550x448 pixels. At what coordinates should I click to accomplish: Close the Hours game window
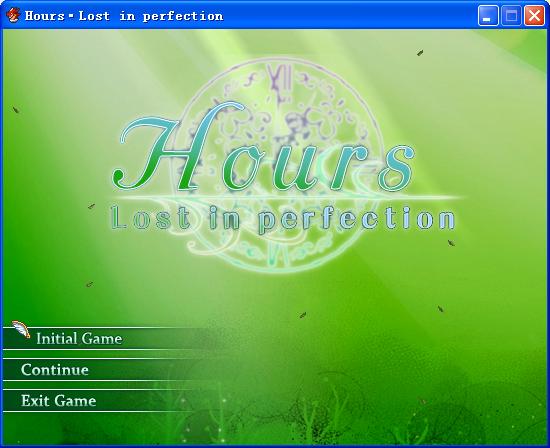click(x=534, y=16)
